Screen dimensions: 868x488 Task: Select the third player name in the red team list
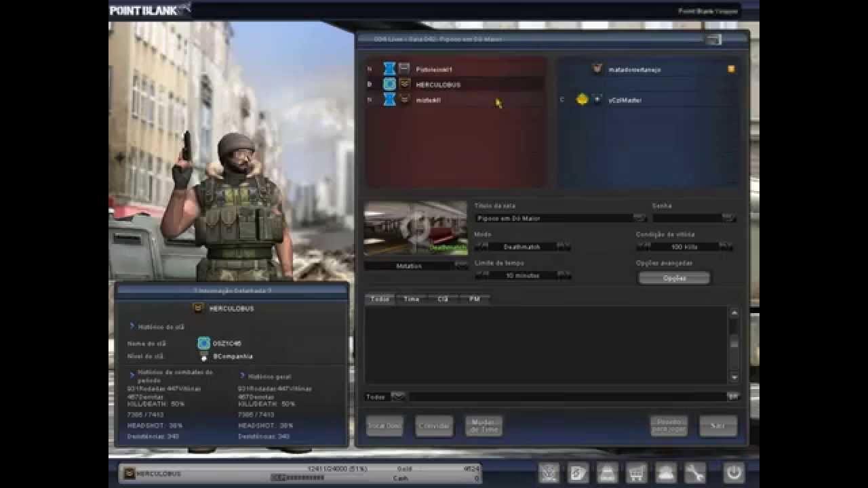tap(428, 100)
